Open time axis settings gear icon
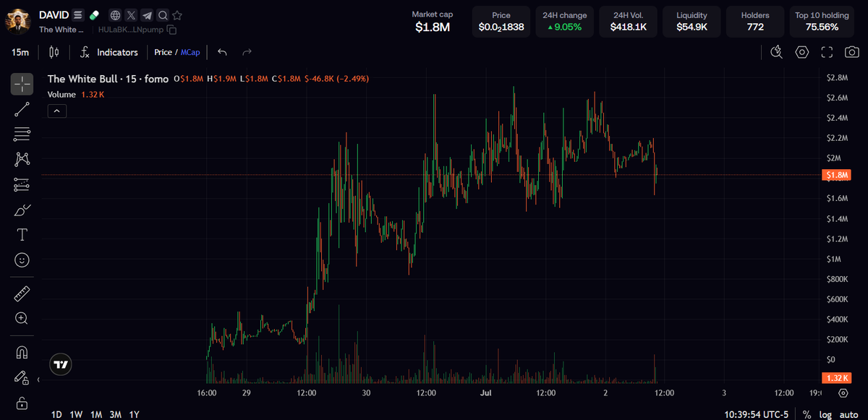This screenshot has width=868, height=420. coord(843,393)
